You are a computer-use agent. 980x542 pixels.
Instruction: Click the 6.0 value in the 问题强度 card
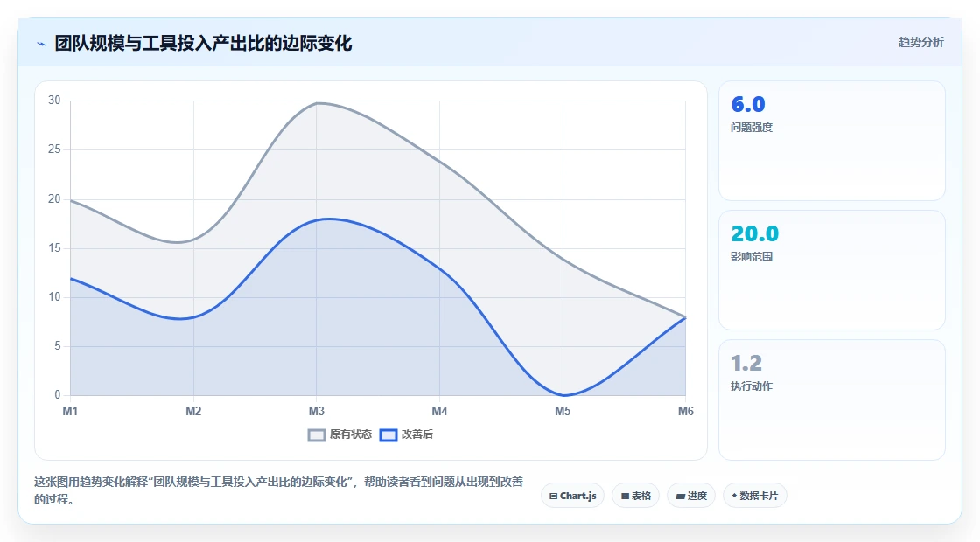pos(747,104)
